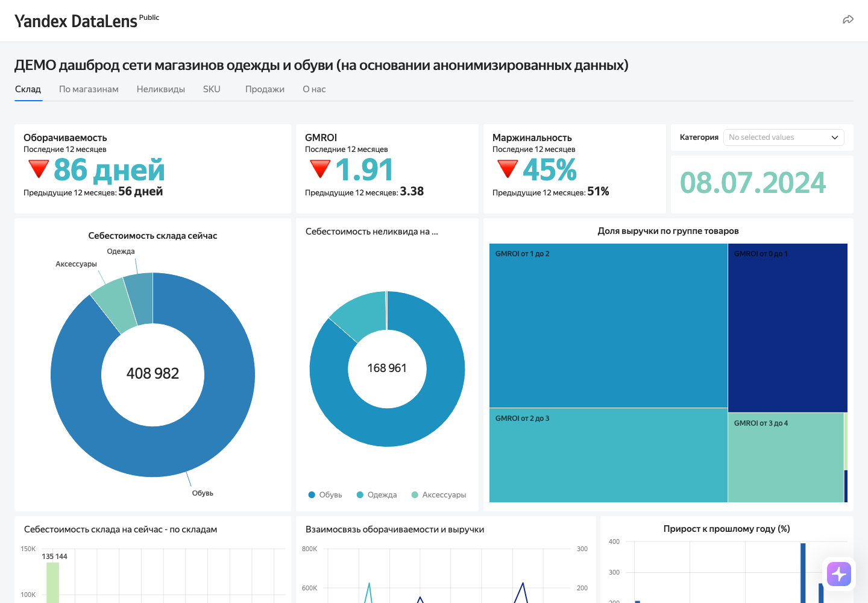
Task: Toggle the Обувь legend item
Action: (325, 495)
